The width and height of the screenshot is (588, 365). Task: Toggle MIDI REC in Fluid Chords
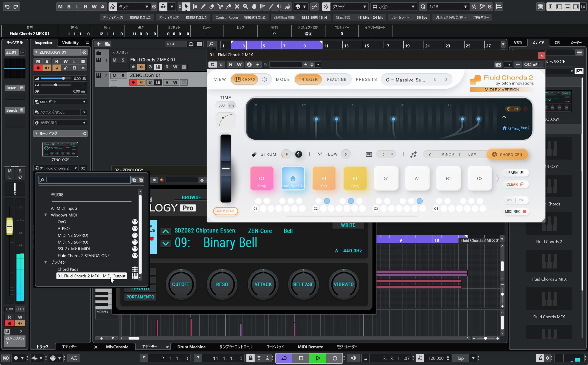click(x=515, y=211)
